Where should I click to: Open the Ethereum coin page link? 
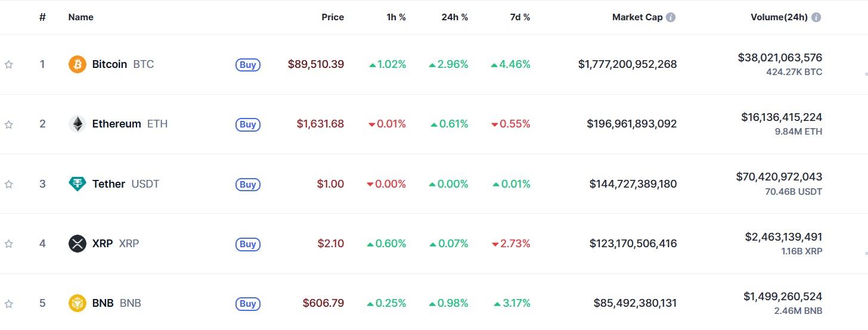pos(117,124)
